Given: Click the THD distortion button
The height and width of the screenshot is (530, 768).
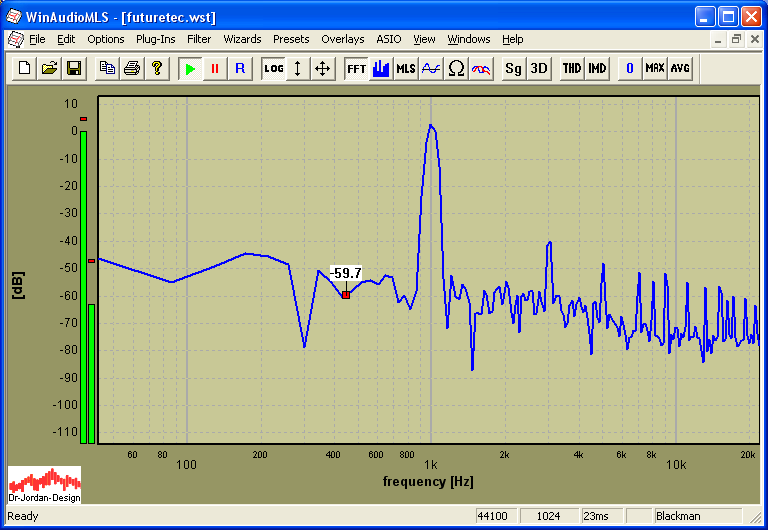Looking at the screenshot, I should pyautogui.click(x=571, y=68).
